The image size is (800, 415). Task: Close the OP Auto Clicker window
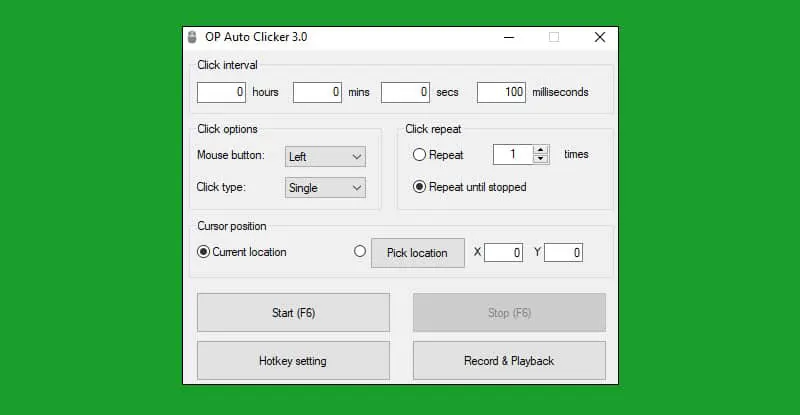click(x=599, y=37)
